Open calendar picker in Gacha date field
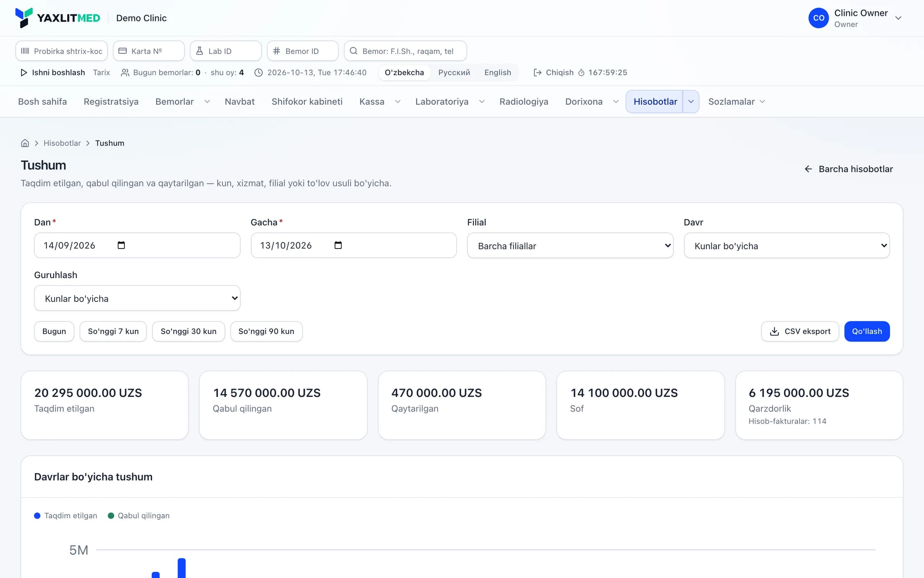 click(338, 245)
